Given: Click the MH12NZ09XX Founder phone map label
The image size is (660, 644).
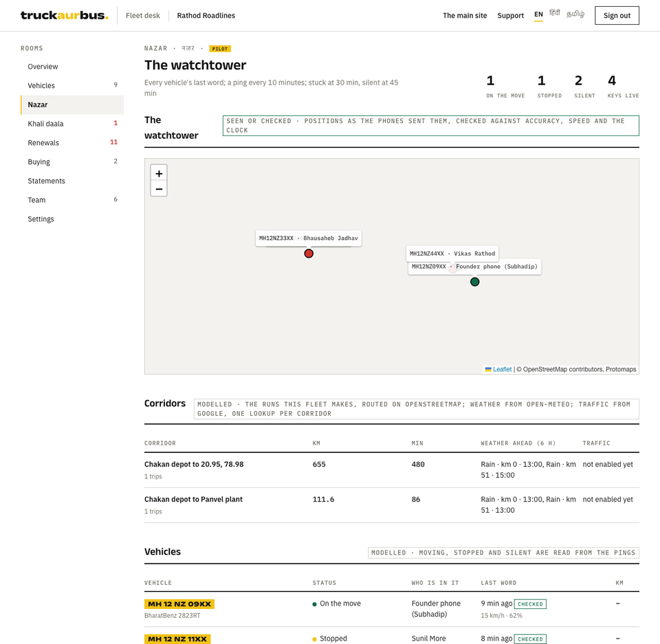Looking at the screenshot, I should click(x=474, y=267).
